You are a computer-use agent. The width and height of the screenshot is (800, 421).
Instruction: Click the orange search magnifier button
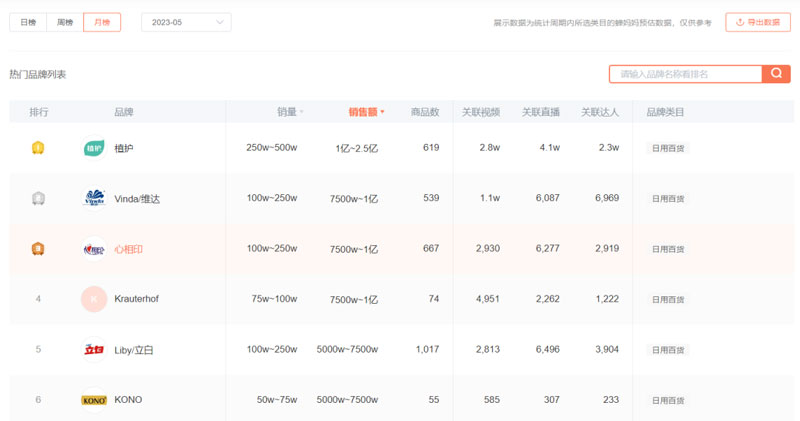coord(776,74)
